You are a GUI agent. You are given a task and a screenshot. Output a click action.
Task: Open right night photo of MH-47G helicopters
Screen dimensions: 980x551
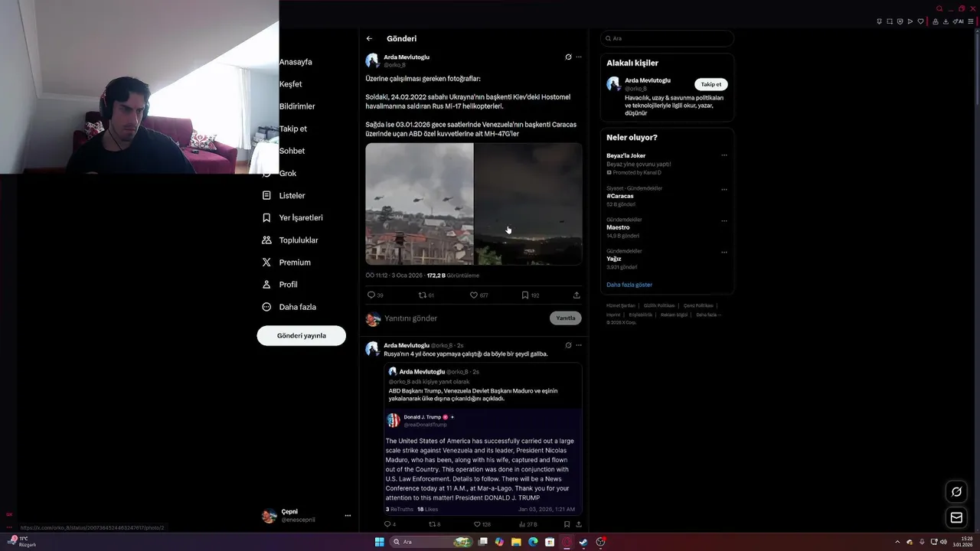click(528, 204)
